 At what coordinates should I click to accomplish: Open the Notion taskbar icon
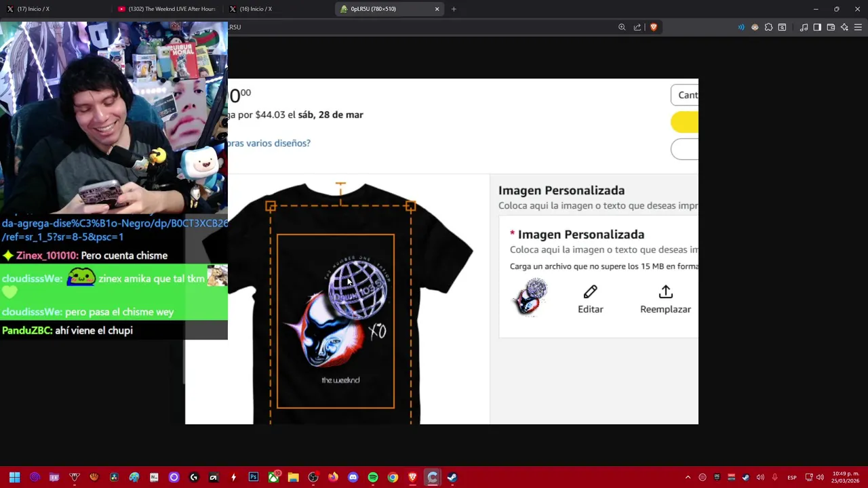point(154,477)
